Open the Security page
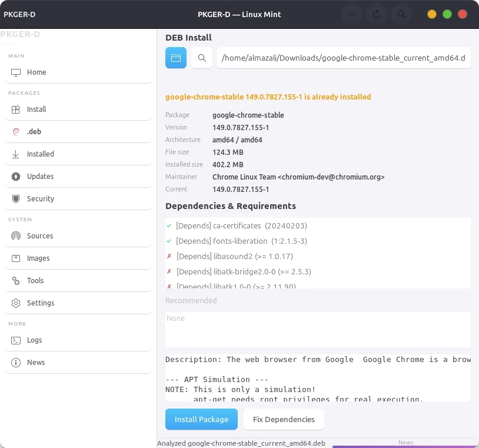This screenshot has width=479, height=448. tap(41, 198)
